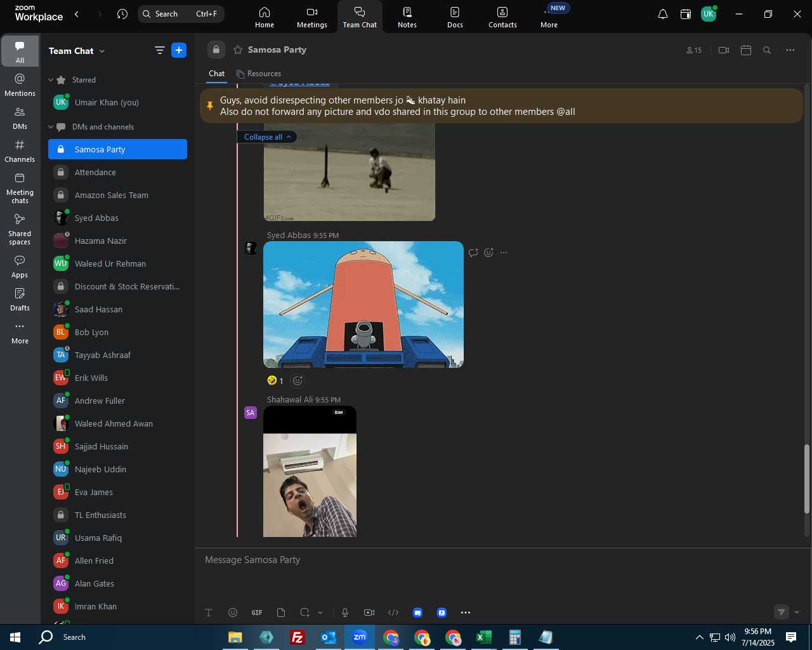This screenshot has height=650, width=812.
Task: Open more actions for Syed Abbas's message
Action: (504, 253)
